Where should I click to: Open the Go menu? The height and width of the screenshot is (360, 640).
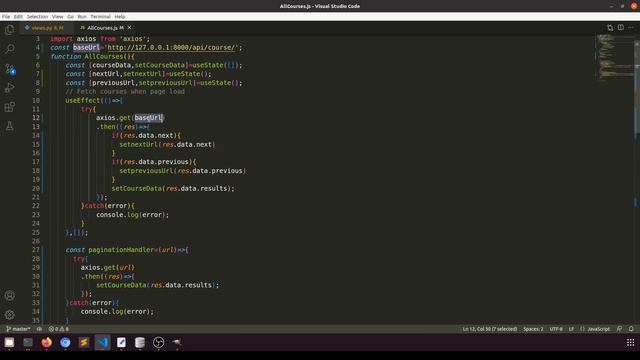pos(70,16)
